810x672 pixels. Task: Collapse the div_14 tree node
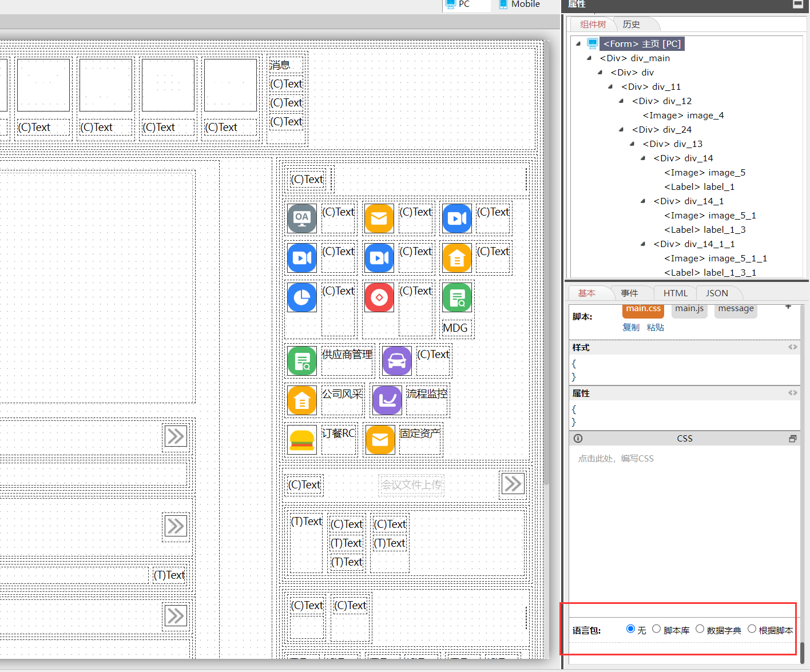644,158
